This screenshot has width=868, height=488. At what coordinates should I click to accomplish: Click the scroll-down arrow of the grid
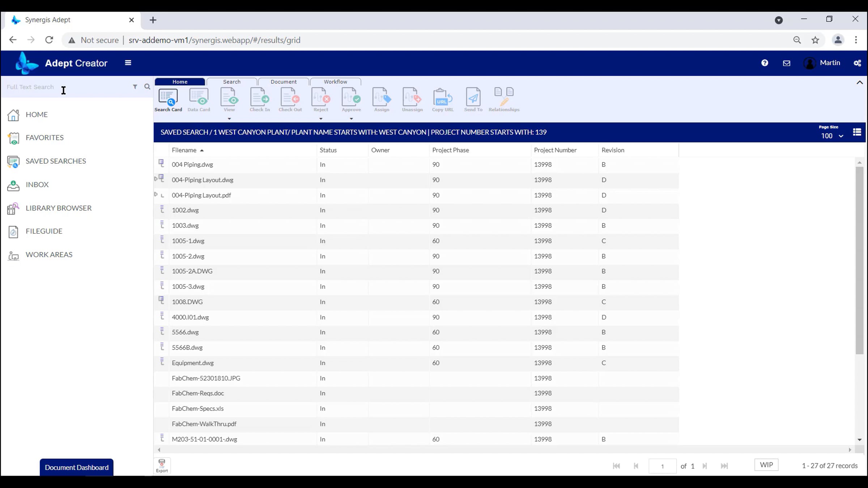860,440
